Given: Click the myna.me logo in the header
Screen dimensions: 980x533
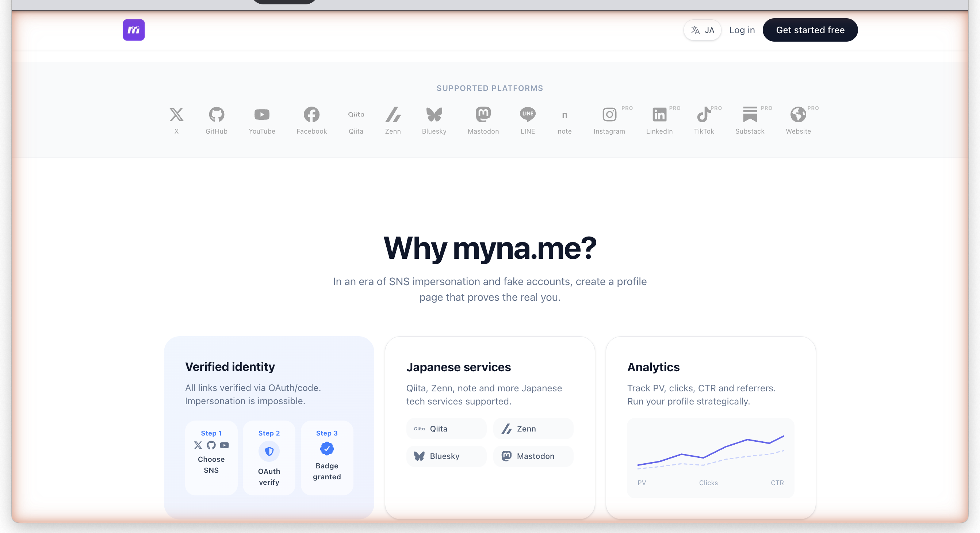Looking at the screenshot, I should click(134, 30).
